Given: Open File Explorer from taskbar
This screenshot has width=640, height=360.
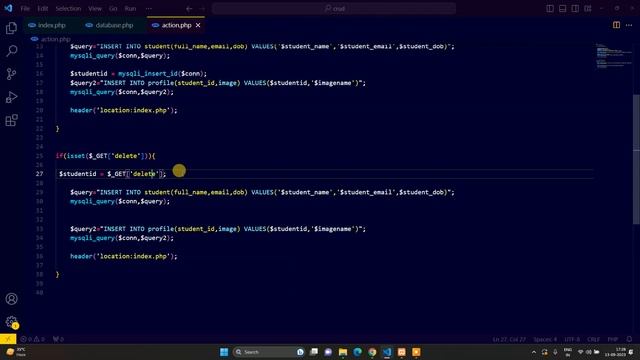Looking at the screenshot, I should pyautogui.click(x=343, y=352).
